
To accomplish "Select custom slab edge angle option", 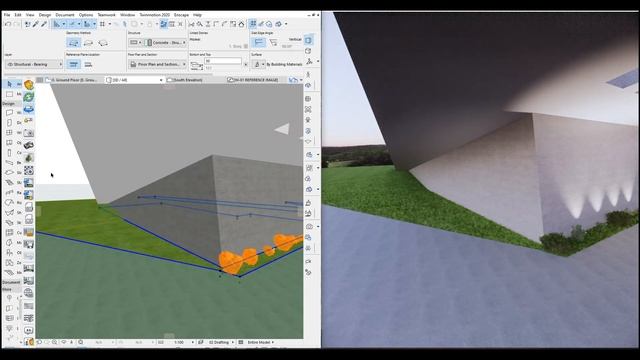I will 273,42.
